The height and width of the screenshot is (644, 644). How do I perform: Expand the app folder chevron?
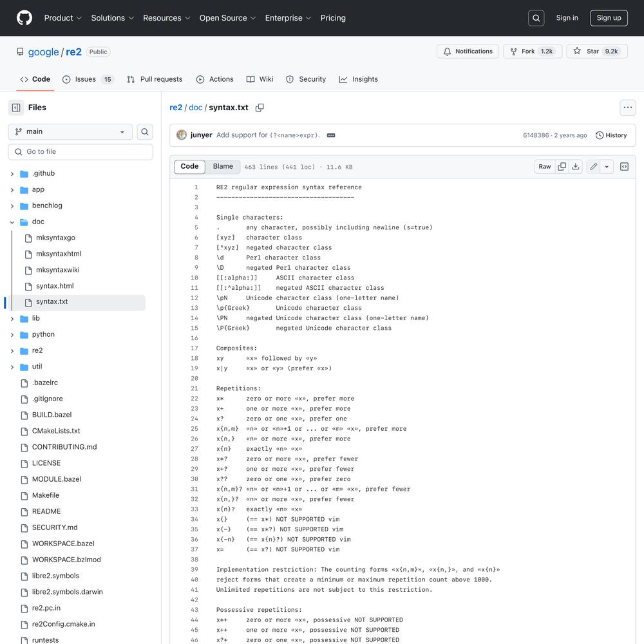coord(12,190)
